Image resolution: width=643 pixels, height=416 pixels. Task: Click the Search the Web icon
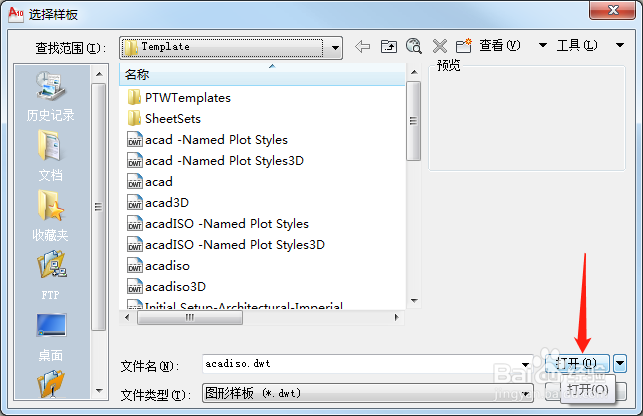[x=414, y=46]
